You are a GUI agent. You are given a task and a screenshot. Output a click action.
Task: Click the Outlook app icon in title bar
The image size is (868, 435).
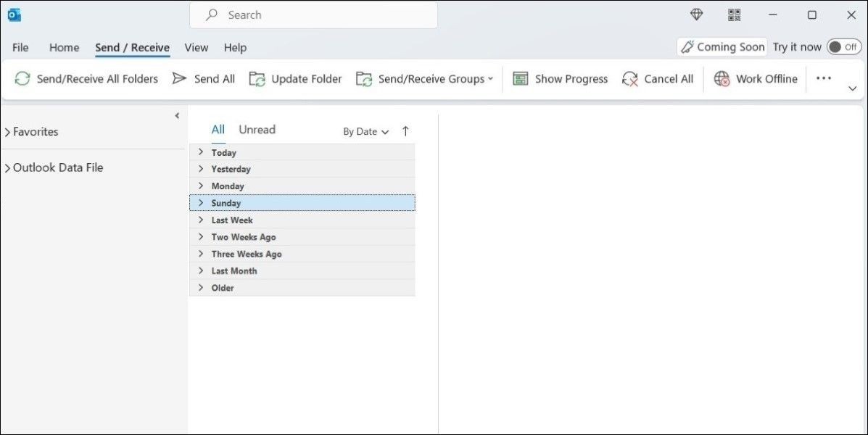pyautogui.click(x=14, y=15)
